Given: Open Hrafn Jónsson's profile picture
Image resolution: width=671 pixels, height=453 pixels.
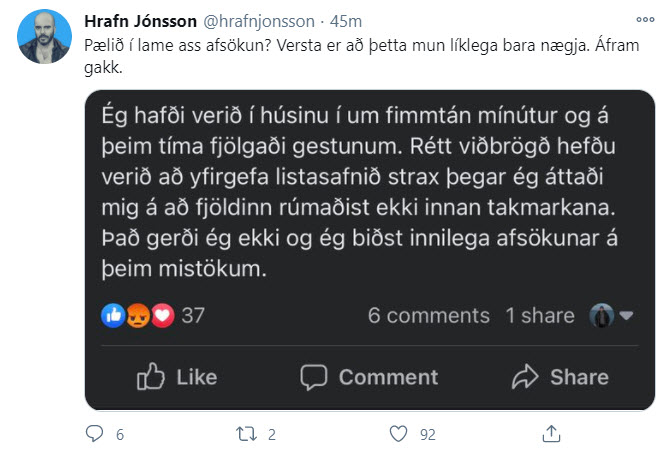Looking at the screenshot, I should (45, 37).
